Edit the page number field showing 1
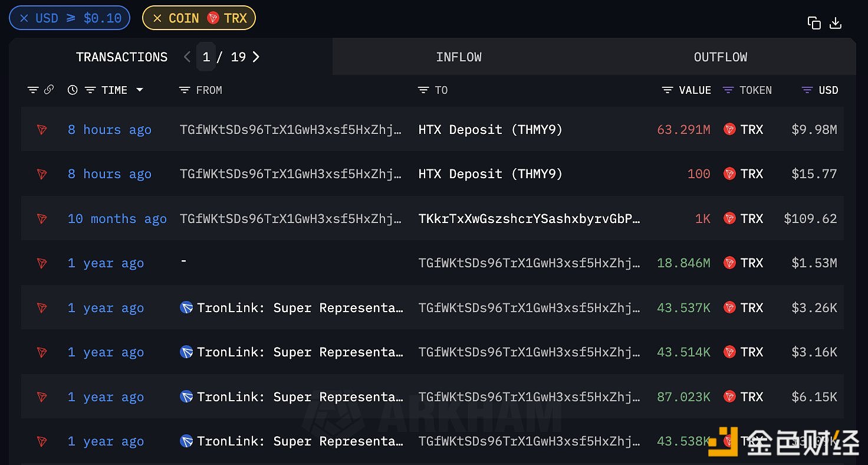The width and height of the screenshot is (868, 465). (206, 57)
